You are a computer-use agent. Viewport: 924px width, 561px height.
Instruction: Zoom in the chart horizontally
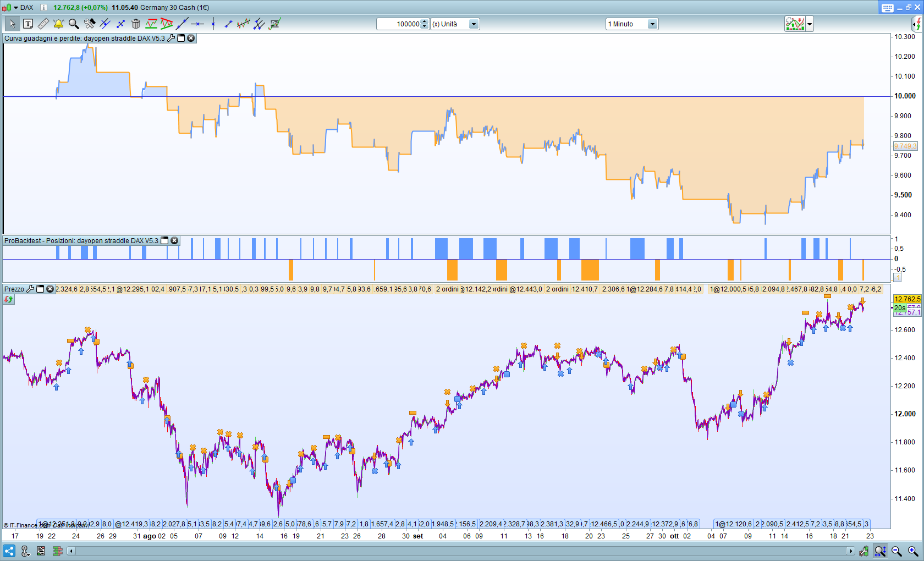pos(912,551)
